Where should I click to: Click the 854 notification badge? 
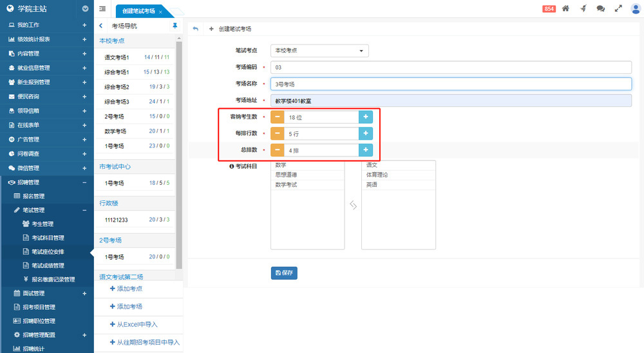(549, 8)
